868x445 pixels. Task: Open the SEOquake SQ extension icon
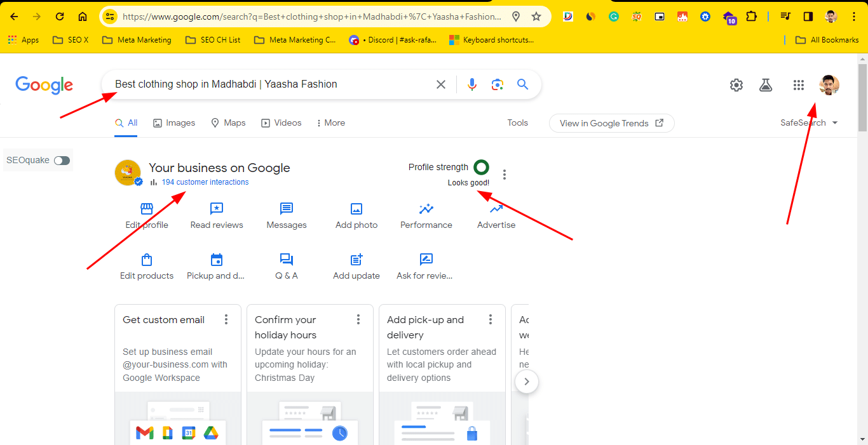pyautogui.click(x=637, y=17)
